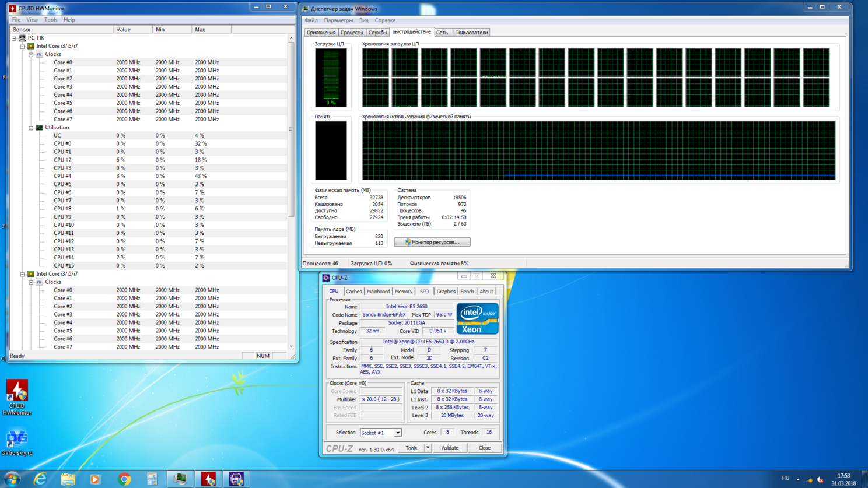Image resolution: width=868 pixels, height=488 pixels.
Task: Switch to the Приложения tab
Action: (321, 33)
